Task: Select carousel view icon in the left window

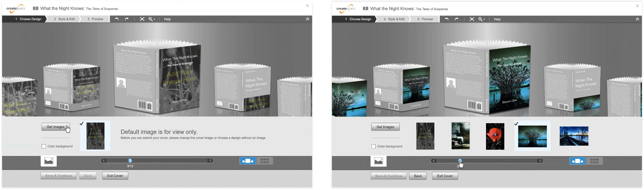Action: click(x=248, y=161)
